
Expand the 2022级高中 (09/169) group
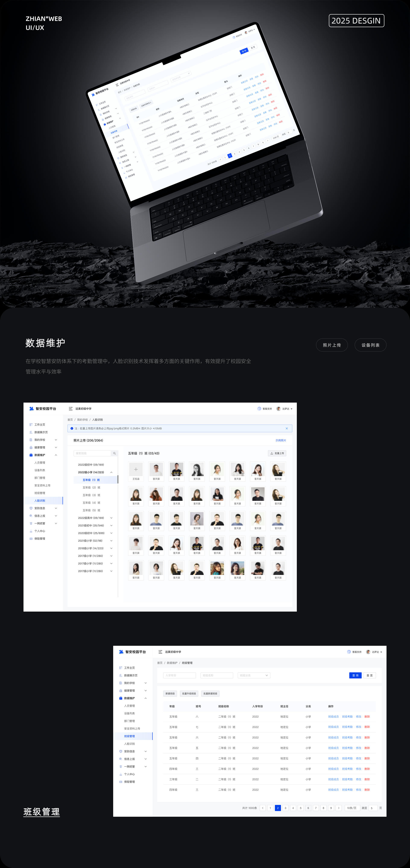111,518
